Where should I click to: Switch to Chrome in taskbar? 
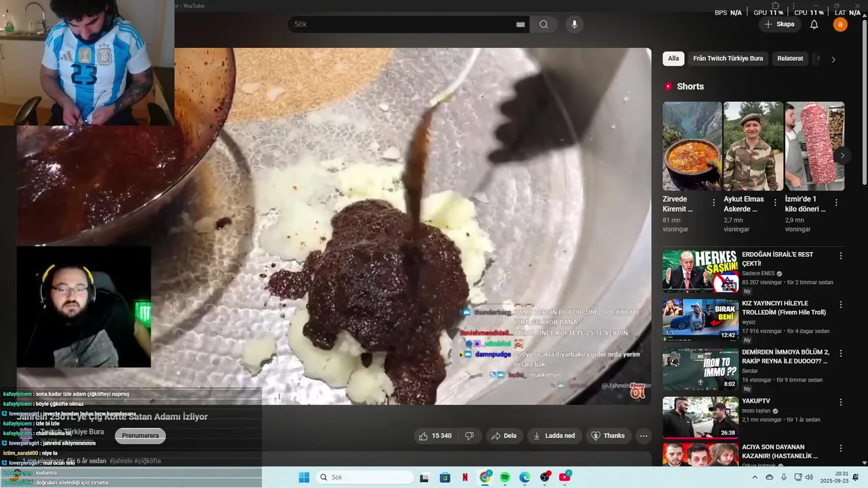tap(486, 477)
